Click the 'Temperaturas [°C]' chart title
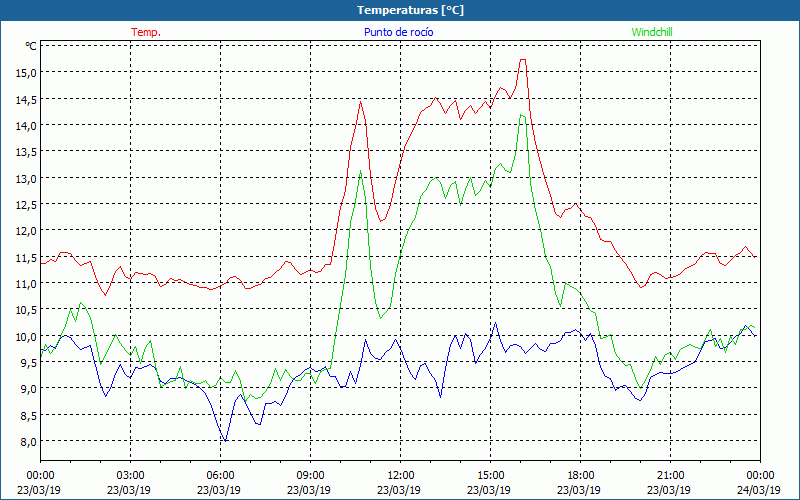Viewport: 800px width, 500px height. click(x=410, y=10)
